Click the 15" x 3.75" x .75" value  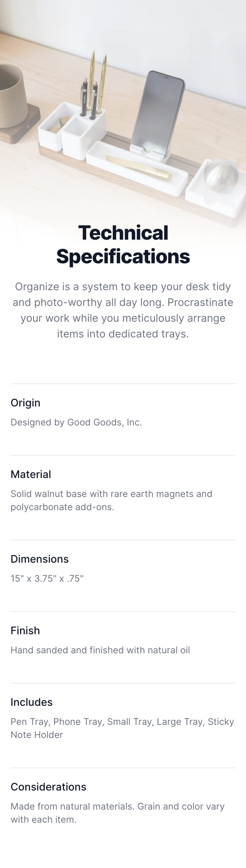(47, 578)
